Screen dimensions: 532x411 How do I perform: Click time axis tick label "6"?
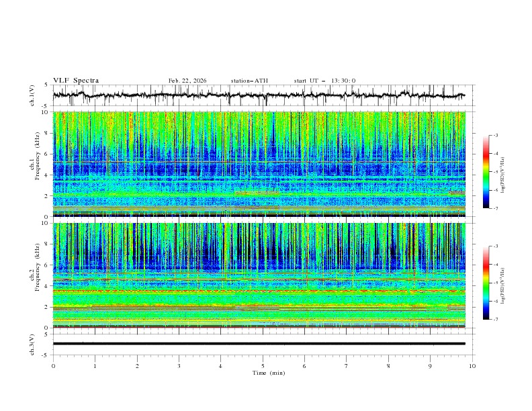click(x=304, y=366)
